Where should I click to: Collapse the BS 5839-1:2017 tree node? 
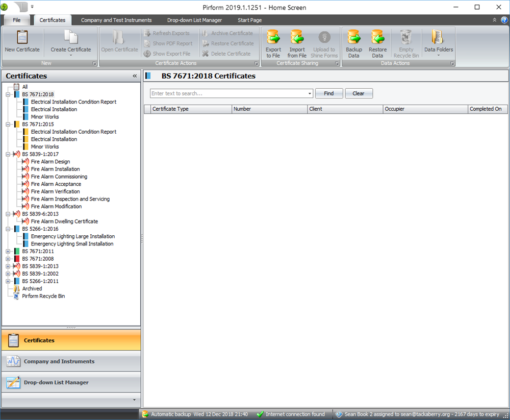click(x=8, y=154)
